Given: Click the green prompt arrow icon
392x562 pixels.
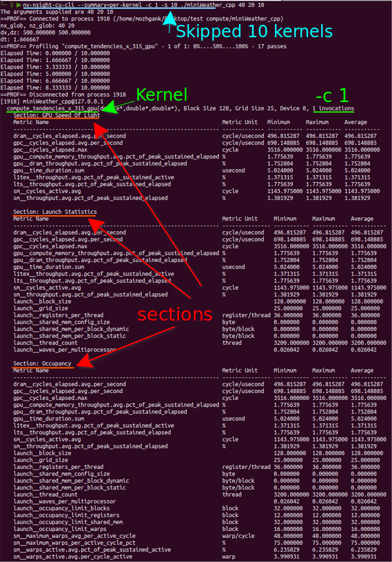Looking at the screenshot, I should tap(19, 5).
